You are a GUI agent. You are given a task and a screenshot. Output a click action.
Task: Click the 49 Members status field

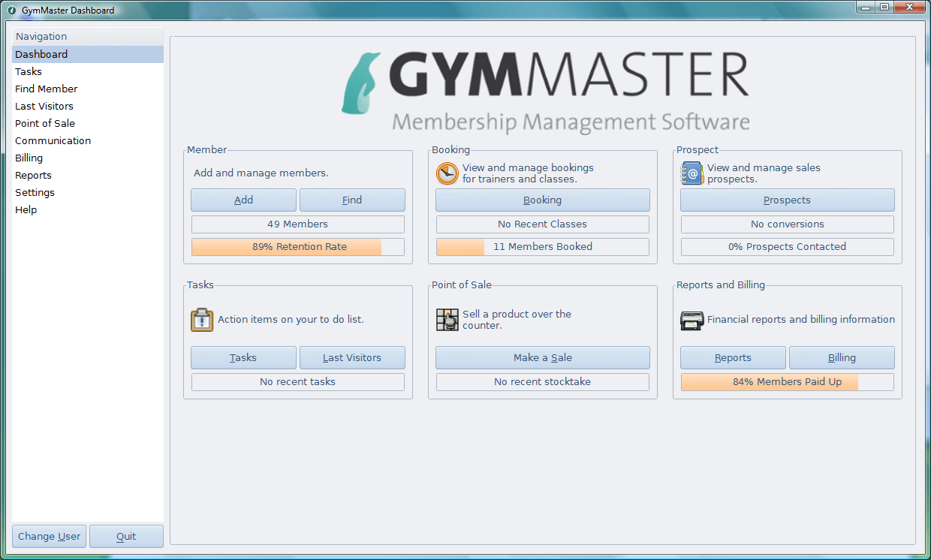298,224
